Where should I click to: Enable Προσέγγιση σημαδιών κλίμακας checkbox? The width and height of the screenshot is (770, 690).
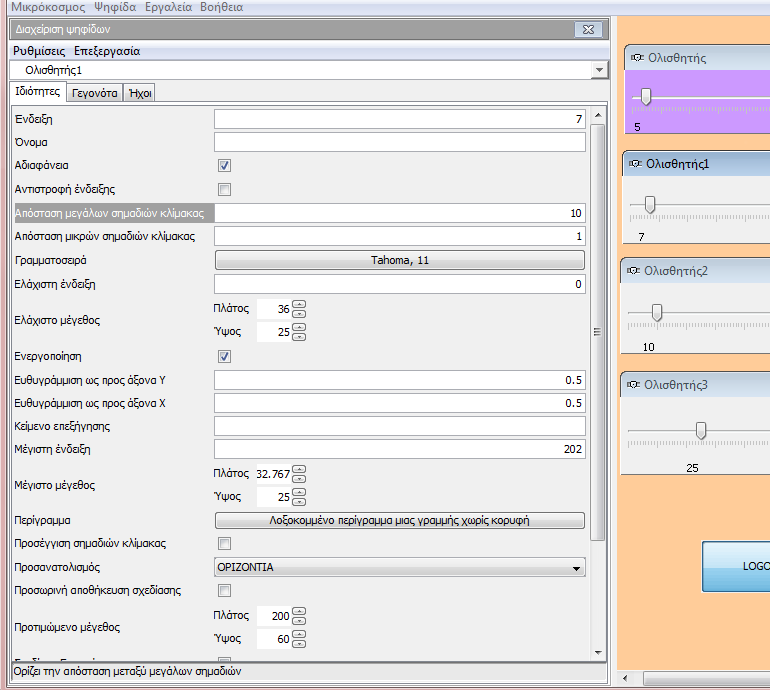click(x=224, y=543)
